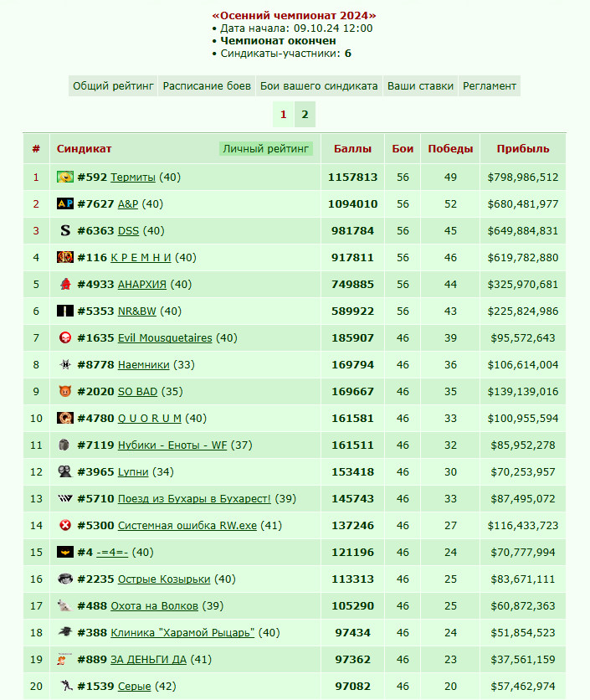This screenshot has height=700, width=590.
Task: Select page 1 of the rating
Action: 284,115
